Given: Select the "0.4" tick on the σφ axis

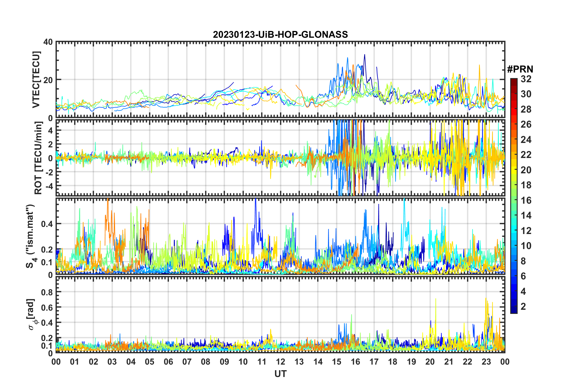Looking at the screenshot, I should [47, 323].
